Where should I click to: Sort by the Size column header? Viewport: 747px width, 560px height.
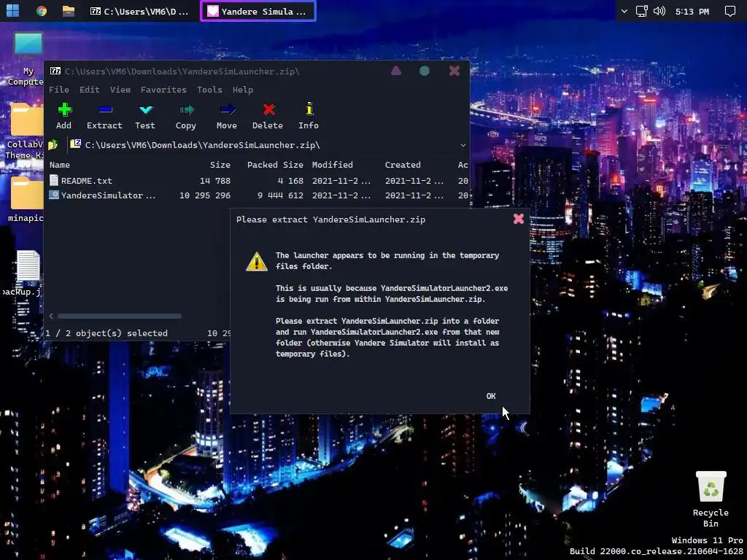[220, 165]
